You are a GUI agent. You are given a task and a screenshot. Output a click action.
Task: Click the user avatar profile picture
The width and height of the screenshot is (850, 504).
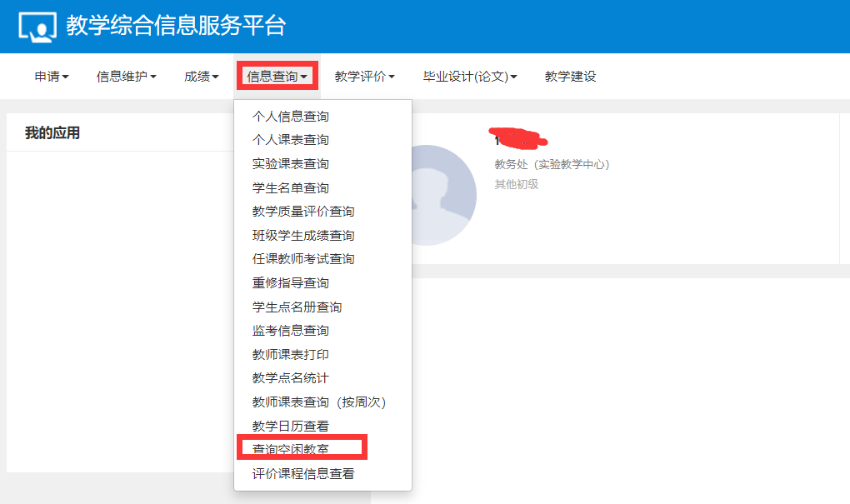[434, 194]
